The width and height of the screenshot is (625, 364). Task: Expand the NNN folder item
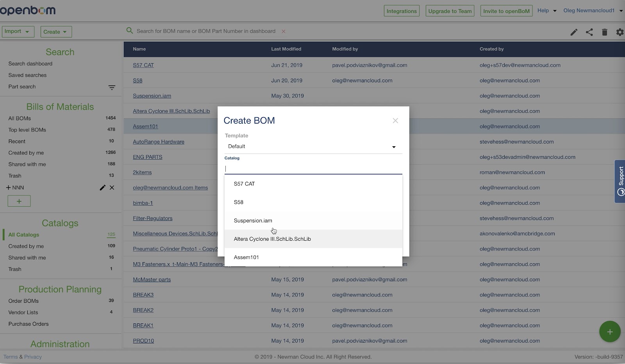pyautogui.click(x=8, y=188)
